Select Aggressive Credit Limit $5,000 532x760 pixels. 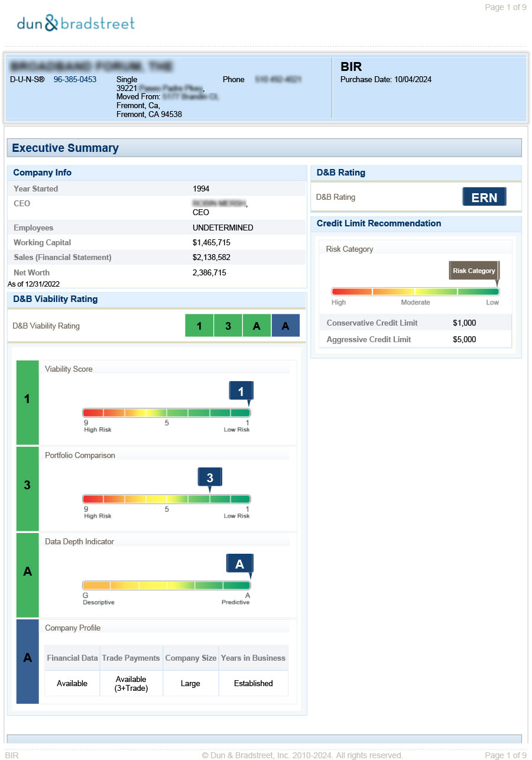[465, 340]
